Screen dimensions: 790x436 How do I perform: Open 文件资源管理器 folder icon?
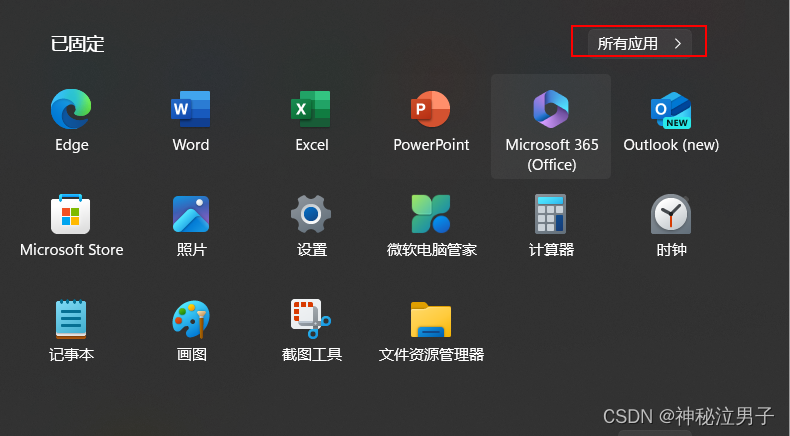[431, 320]
